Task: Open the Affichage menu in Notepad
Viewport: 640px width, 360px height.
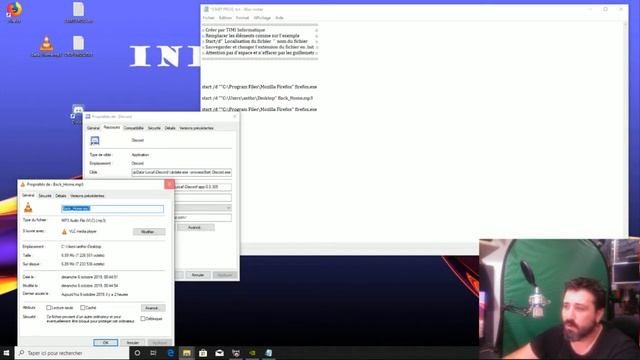Action: pos(262,18)
